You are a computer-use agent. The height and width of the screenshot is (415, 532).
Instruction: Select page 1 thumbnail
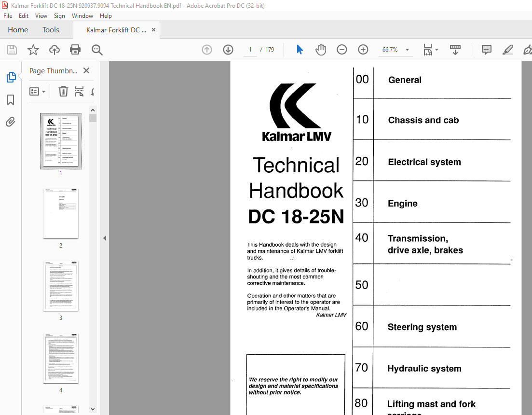point(61,141)
